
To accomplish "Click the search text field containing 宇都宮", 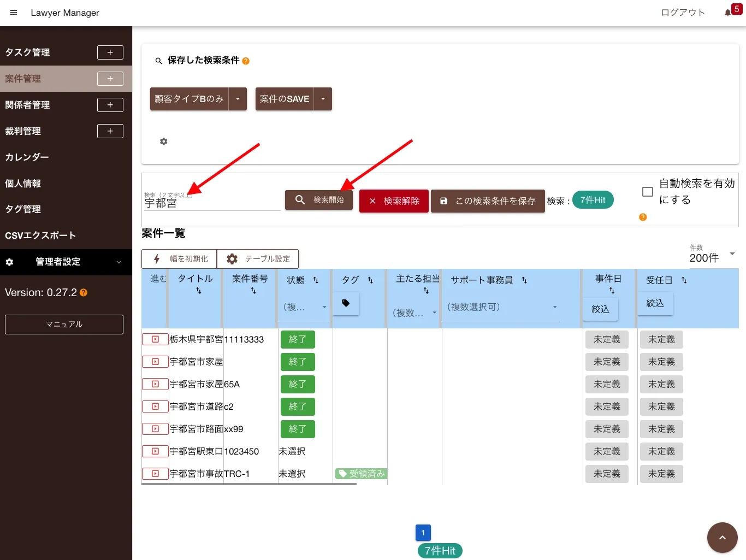I will 212,203.
